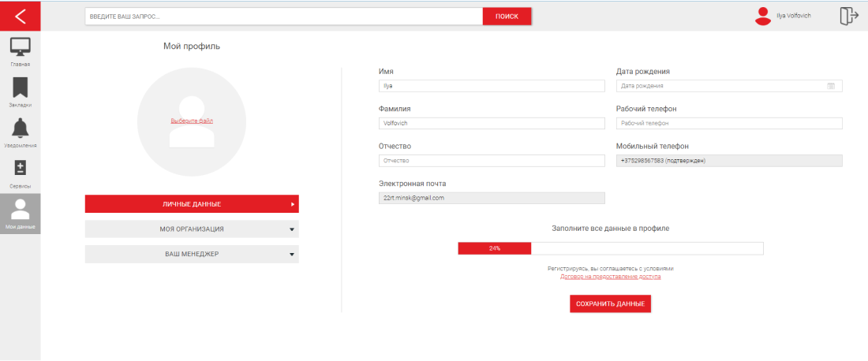Click the red back arrow icon
The image size is (868, 361).
(21, 16)
